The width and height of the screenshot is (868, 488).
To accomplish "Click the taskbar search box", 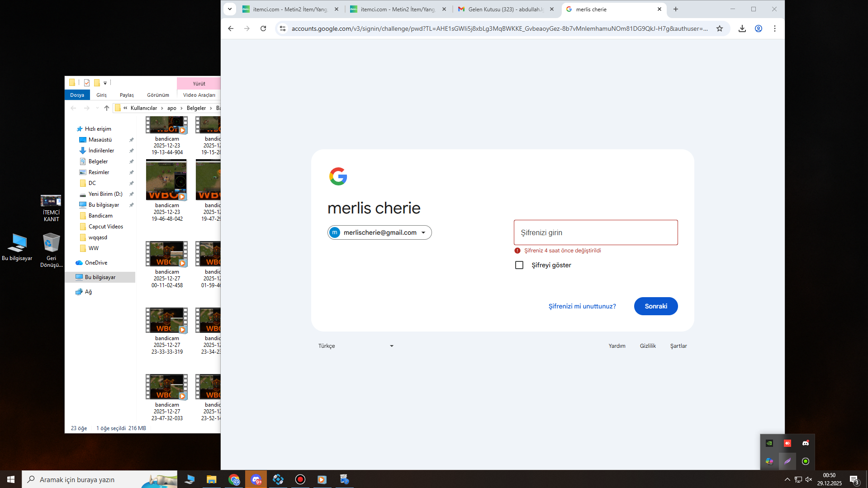I will point(100,479).
